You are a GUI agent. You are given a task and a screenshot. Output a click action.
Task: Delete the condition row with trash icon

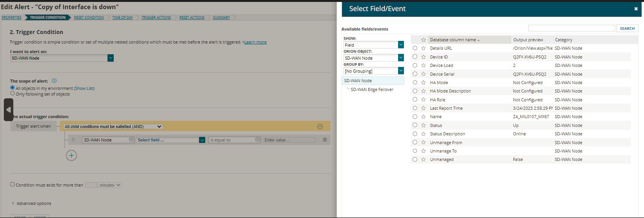[x=325, y=140]
